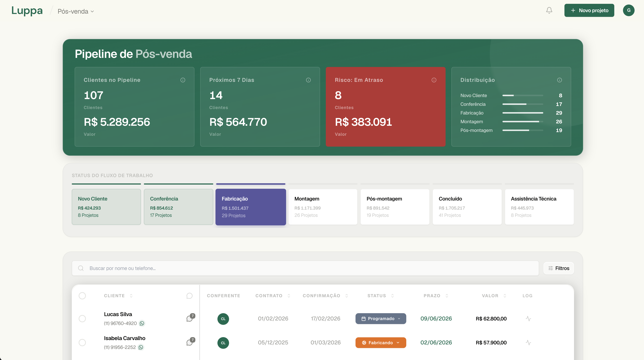Image resolution: width=644 pixels, height=360 pixels.
Task: Open the notifications bell
Action: coord(549,10)
